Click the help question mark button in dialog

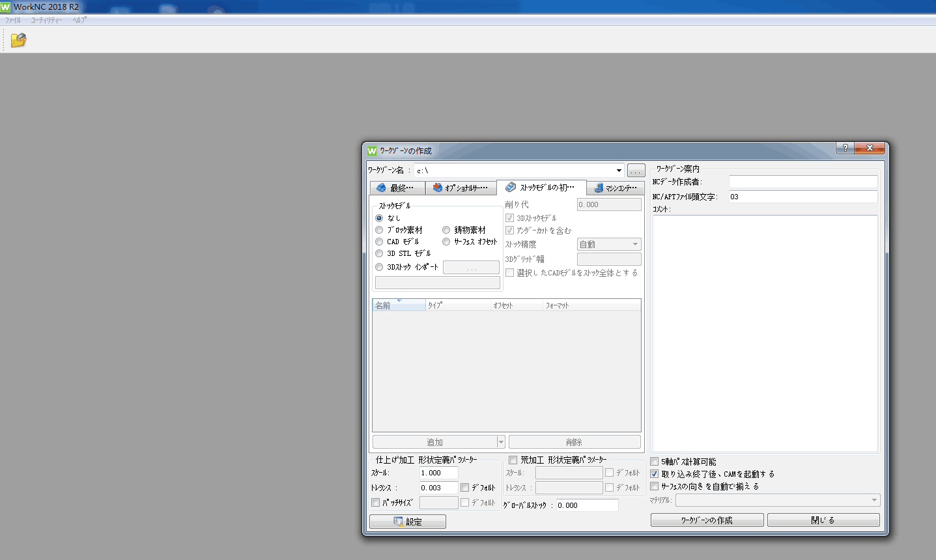pyautogui.click(x=845, y=148)
